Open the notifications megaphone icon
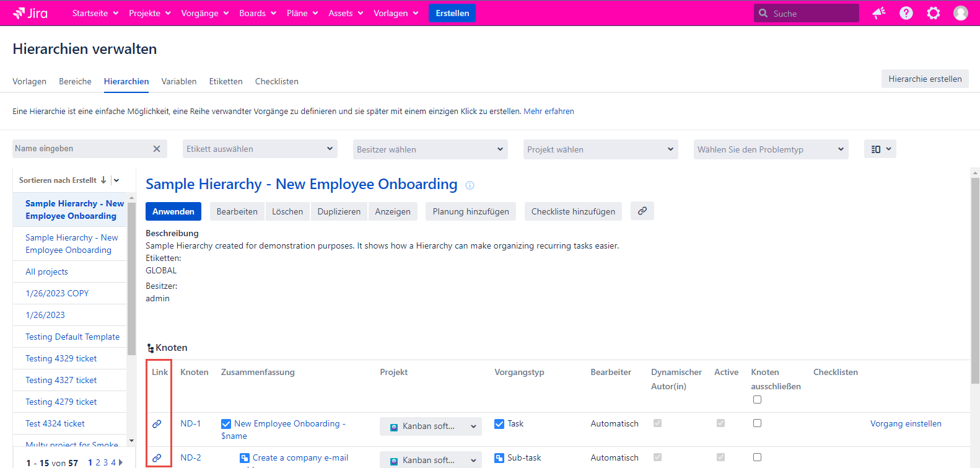Screen dimensions: 980x468 click(x=878, y=13)
